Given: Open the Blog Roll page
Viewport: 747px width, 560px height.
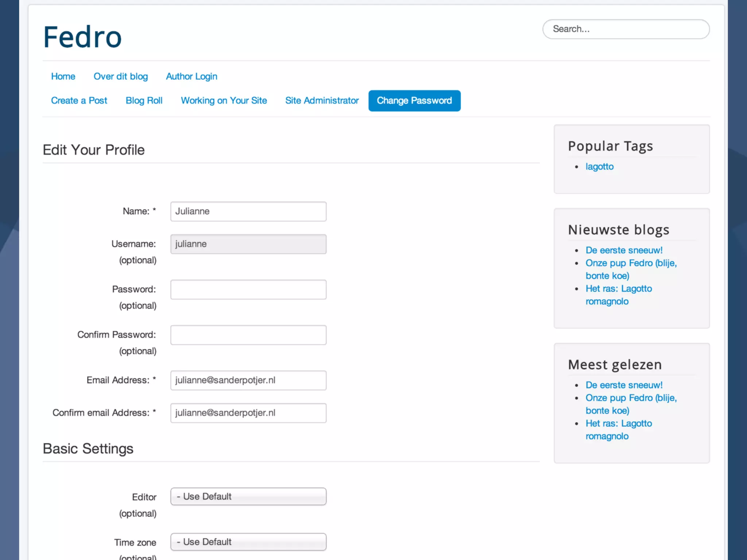Looking at the screenshot, I should pos(144,101).
